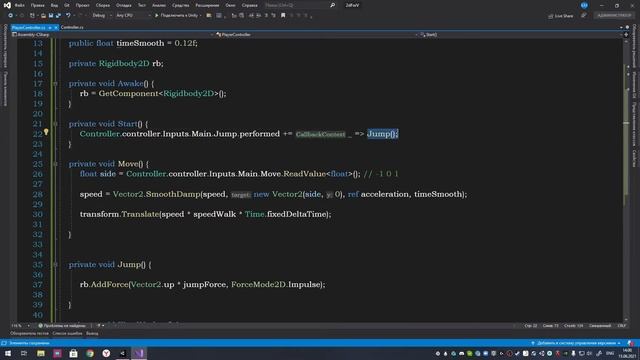The height and width of the screenshot is (360, 640).
Task: Click the add to source control button
Action: pyautogui.click(x=576, y=343)
